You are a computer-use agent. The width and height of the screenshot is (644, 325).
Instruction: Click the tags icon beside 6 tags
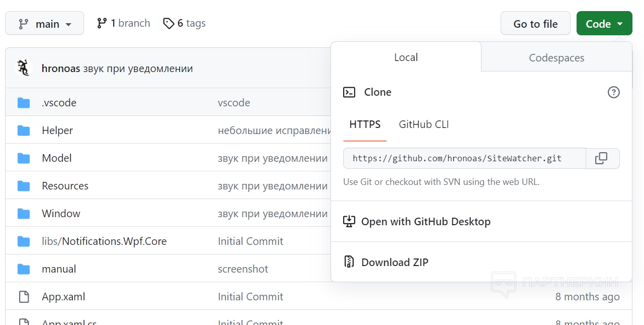click(x=169, y=23)
